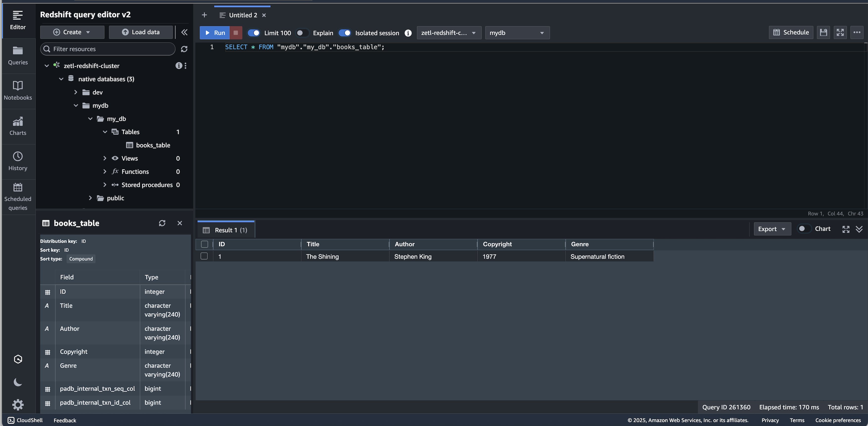
Task: Close the books_table details panel
Action: click(x=180, y=223)
